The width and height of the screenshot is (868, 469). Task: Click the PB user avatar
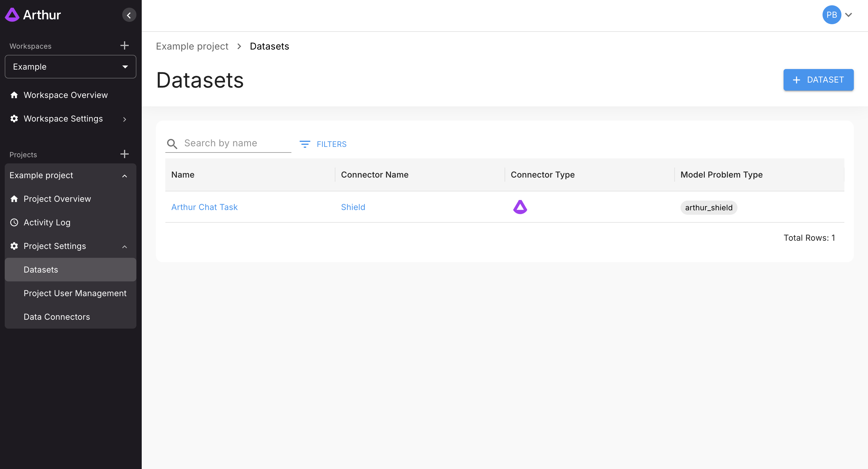coord(832,15)
